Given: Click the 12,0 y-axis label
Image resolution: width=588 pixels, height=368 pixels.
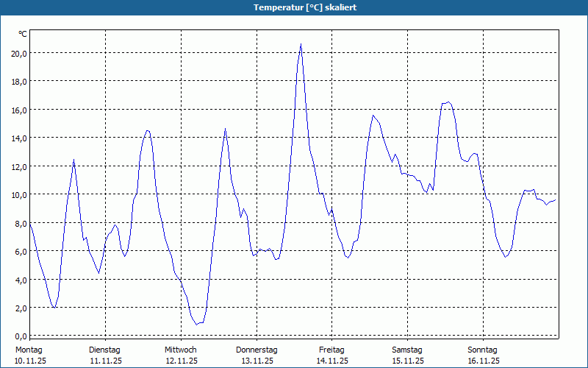Looking at the screenshot, I should 19,166.
